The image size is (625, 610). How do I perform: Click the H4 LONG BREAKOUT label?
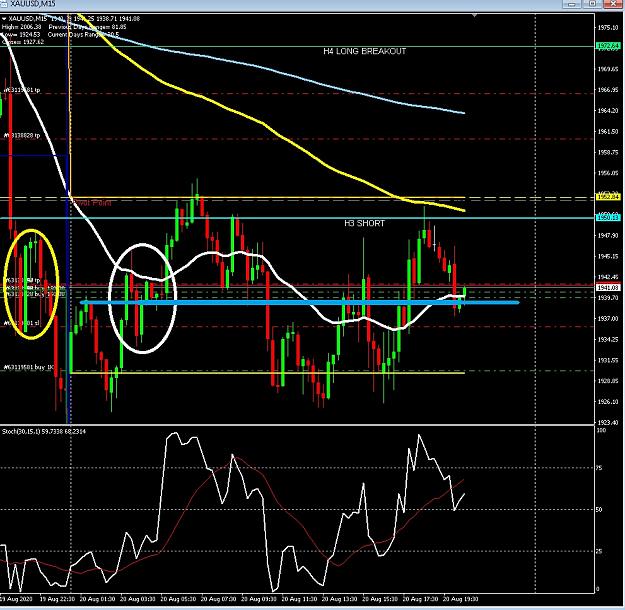tap(364, 51)
